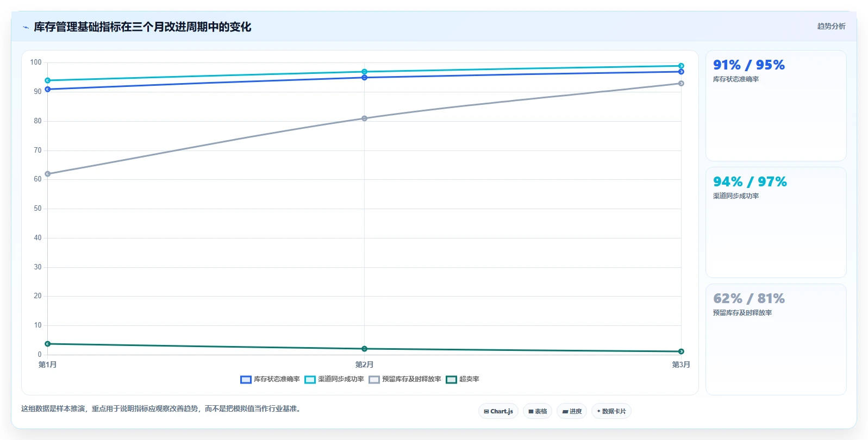Click the 第1月 x-axis label
The height and width of the screenshot is (440, 868).
48,364
